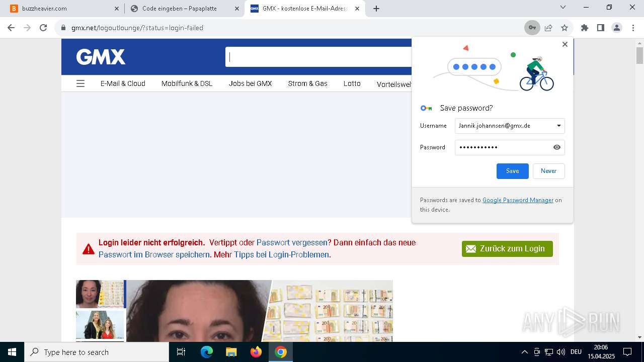Launch Microsoft Edge from the taskbar
This screenshot has height=362, width=644.
pyautogui.click(x=207, y=352)
